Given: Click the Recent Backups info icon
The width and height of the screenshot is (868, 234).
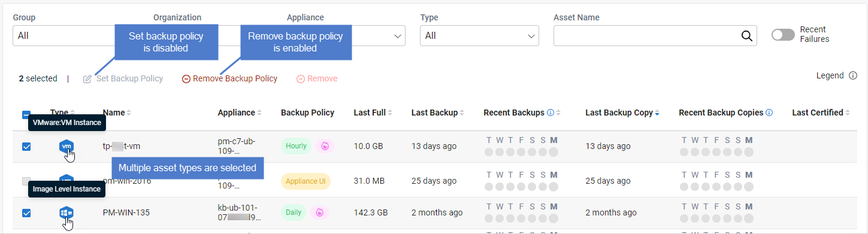Looking at the screenshot, I should [551, 113].
